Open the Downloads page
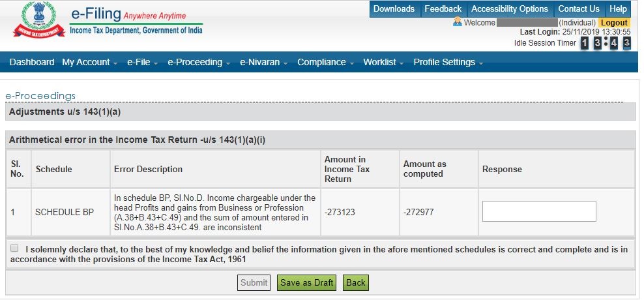This screenshot has height=300, width=644. (394, 9)
